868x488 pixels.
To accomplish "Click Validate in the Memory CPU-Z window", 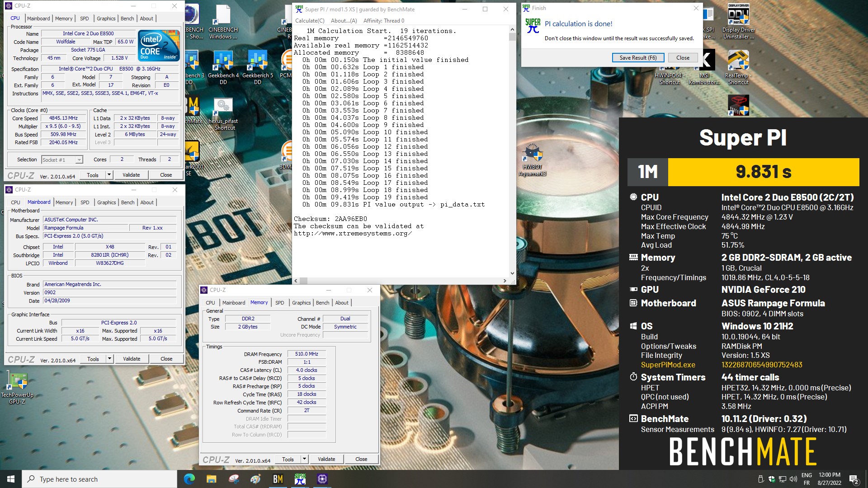I will pyautogui.click(x=326, y=459).
